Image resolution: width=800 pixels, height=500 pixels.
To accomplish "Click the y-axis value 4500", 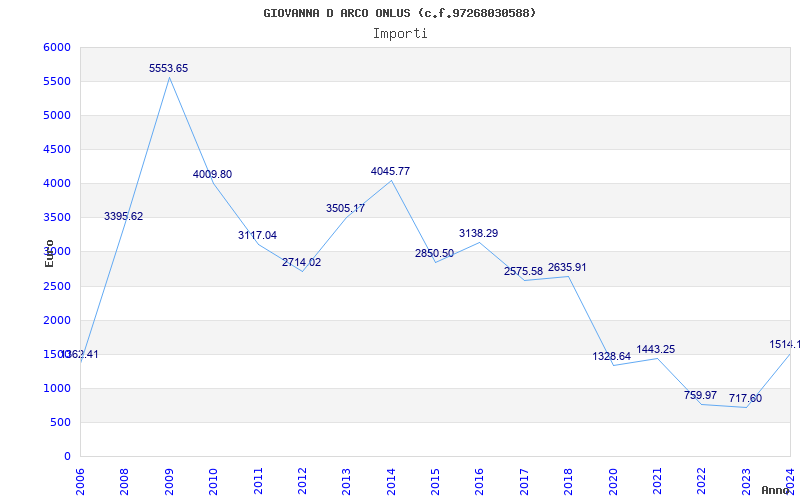I will click(x=57, y=149).
